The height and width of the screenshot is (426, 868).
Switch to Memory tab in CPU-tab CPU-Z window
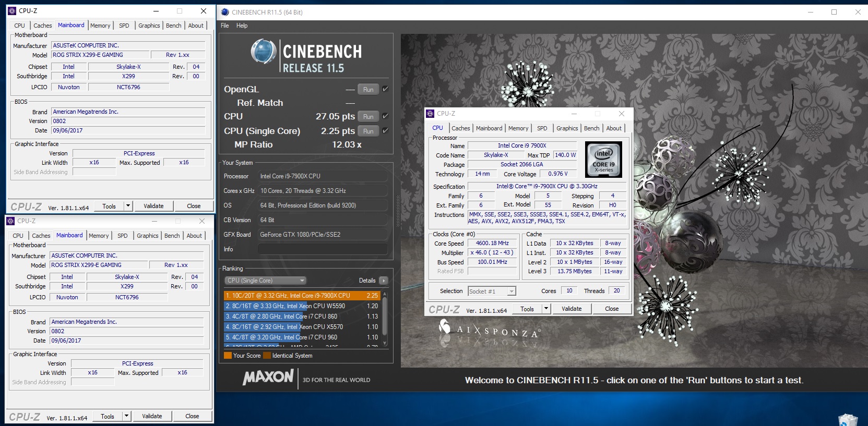pos(518,128)
